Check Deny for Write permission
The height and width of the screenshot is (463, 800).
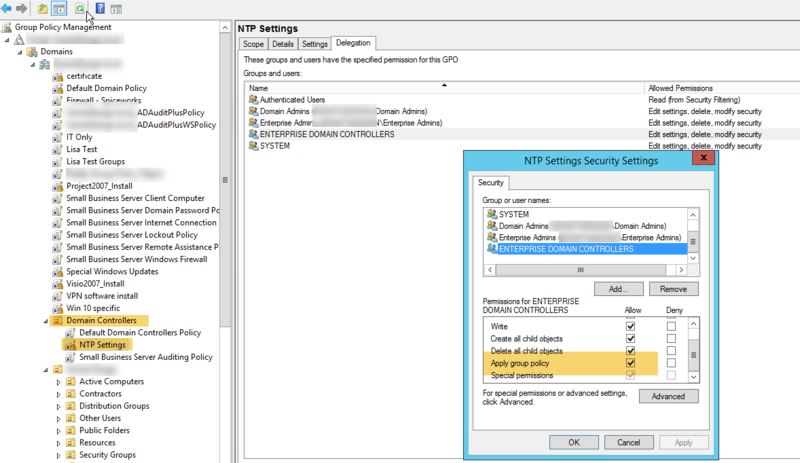(671, 326)
